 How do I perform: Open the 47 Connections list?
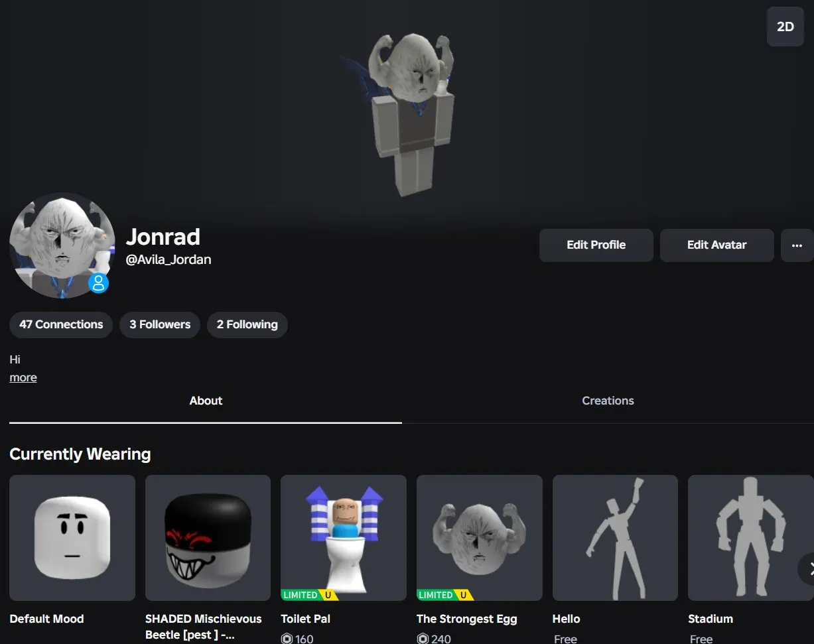point(61,325)
